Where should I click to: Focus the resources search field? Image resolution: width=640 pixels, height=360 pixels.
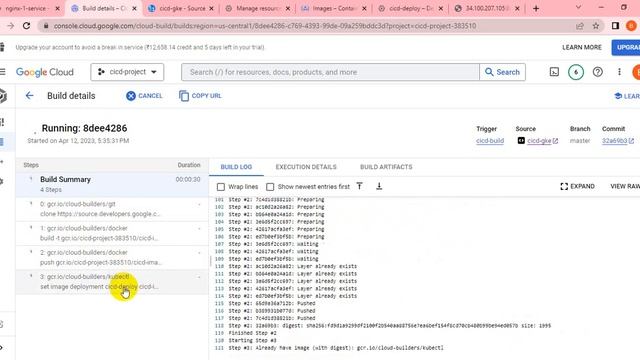330,72
